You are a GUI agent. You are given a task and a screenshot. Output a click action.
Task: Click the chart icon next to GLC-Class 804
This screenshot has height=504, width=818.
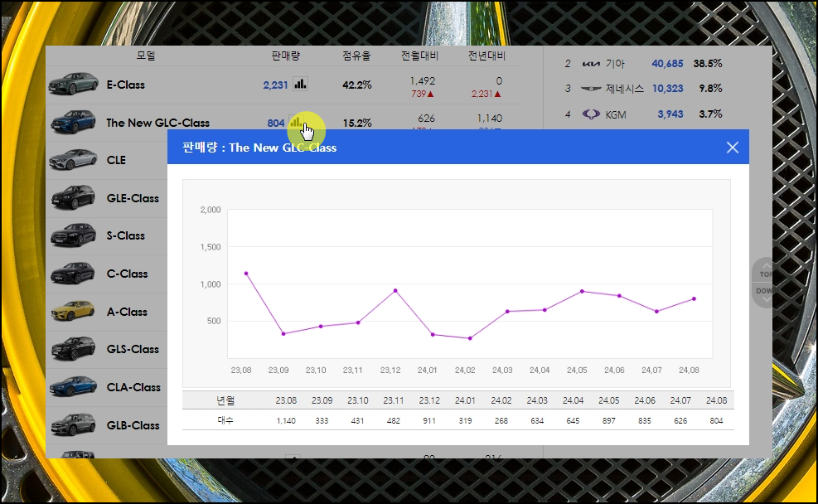click(296, 122)
